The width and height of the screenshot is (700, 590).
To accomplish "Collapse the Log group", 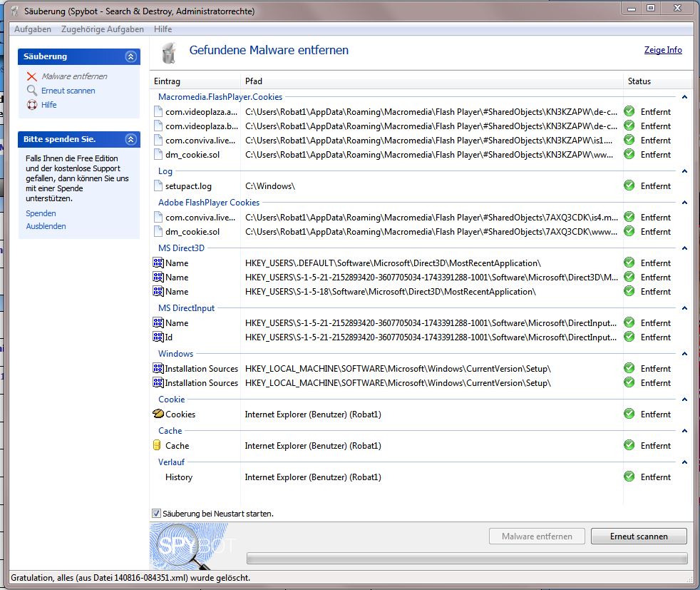I will 684,171.
